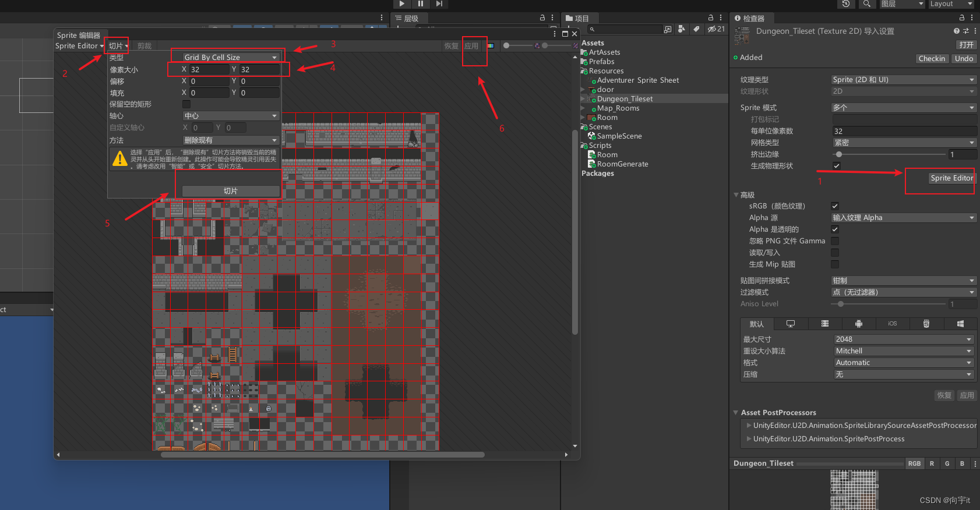Image resolution: width=980 pixels, height=510 pixels.
Task: Click 应用 apply in Sprite Editor toolbar
Action: pyautogui.click(x=471, y=46)
